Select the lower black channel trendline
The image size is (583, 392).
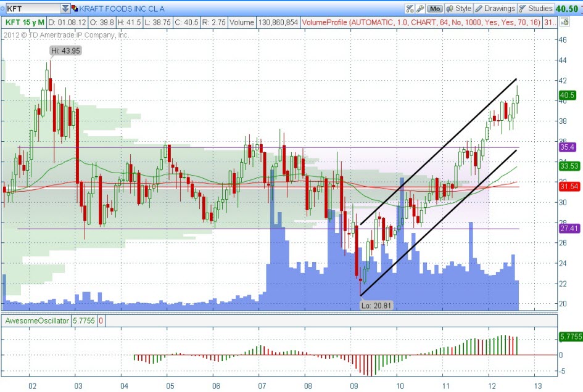click(x=439, y=223)
